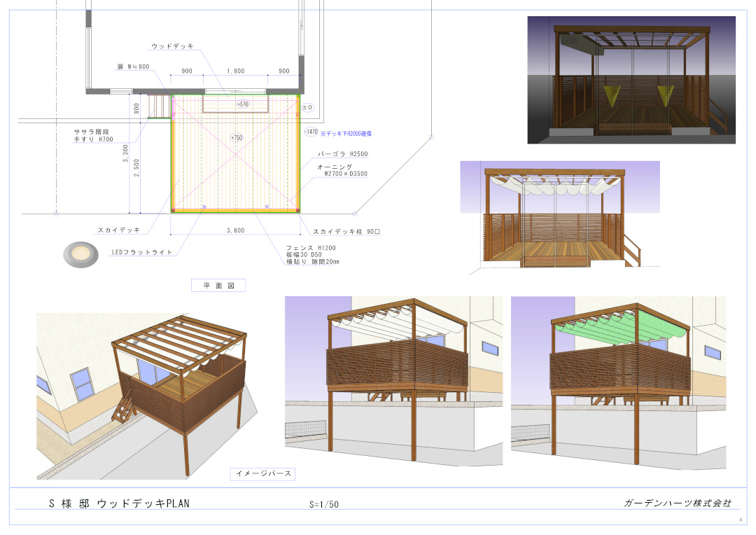Image resolution: width=756 pixels, height=535 pixels.
Task: Click the 800 vertical dimension
Action: [x=136, y=108]
